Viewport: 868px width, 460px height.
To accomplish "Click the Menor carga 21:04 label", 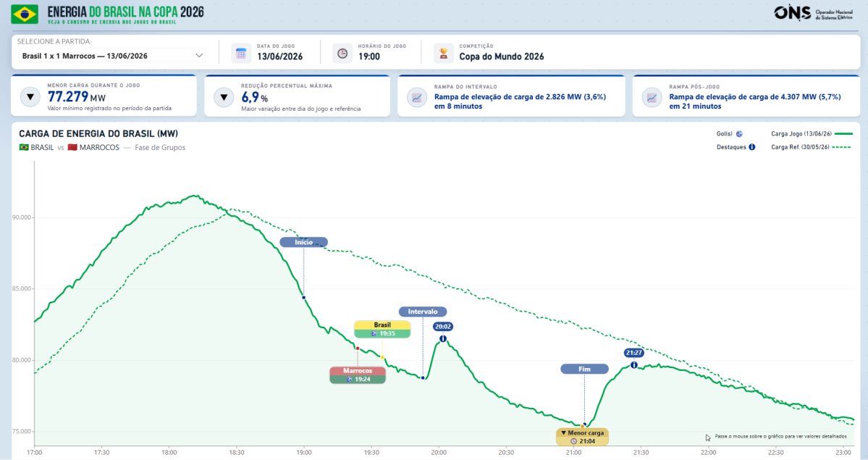I will 582,437.
